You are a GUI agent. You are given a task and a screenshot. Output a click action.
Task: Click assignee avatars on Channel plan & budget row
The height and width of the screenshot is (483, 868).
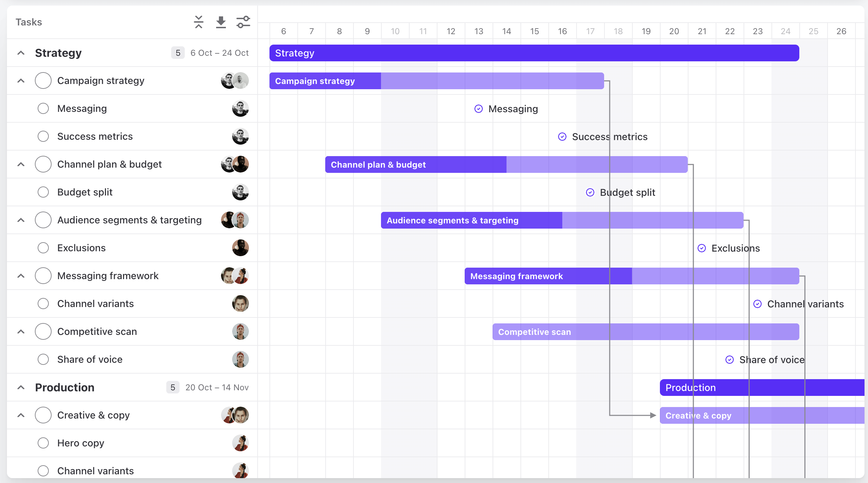pyautogui.click(x=235, y=164)
